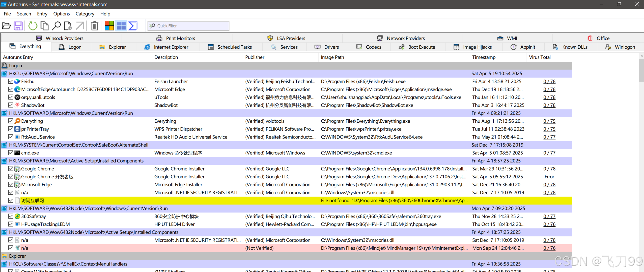
Task: Open the 0 / 76 VirusTotal link for MindManager
Action: click(x=549, y=248)
